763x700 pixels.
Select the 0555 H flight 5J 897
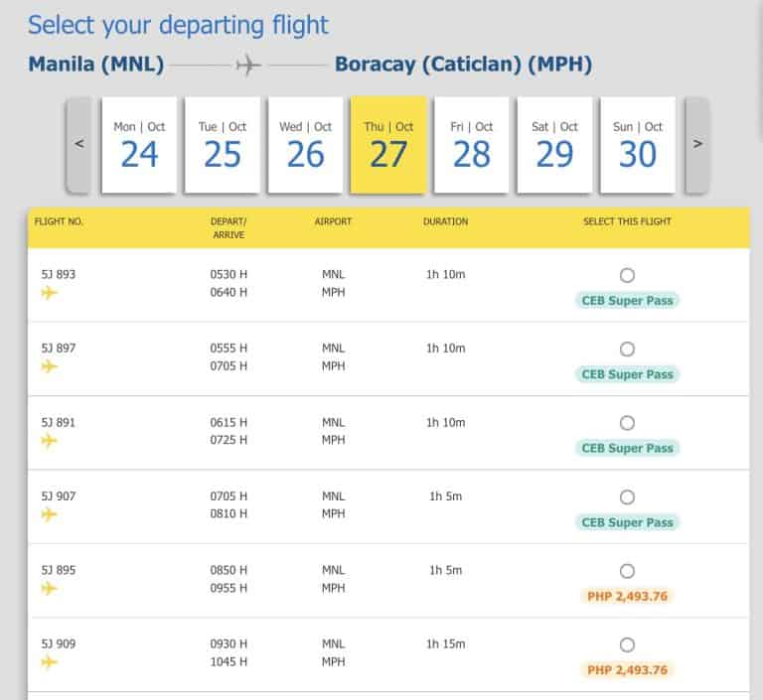tap(627, 349)
